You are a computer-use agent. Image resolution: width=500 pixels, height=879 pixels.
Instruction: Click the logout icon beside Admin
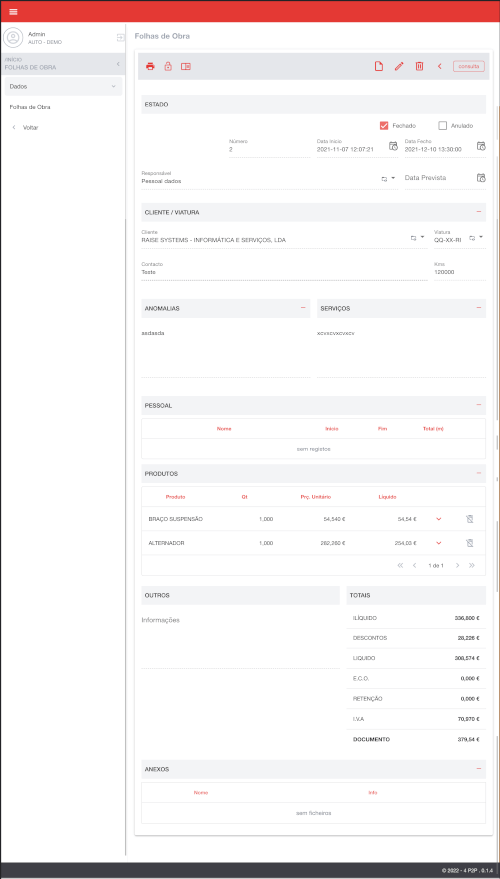click(120, 38)
